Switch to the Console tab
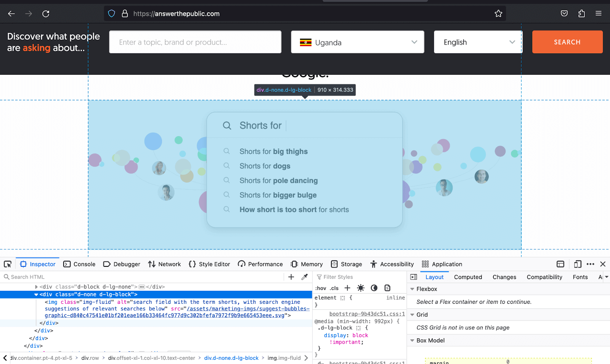The width and height of the screenshot is (610, 364). click(79, 264)
